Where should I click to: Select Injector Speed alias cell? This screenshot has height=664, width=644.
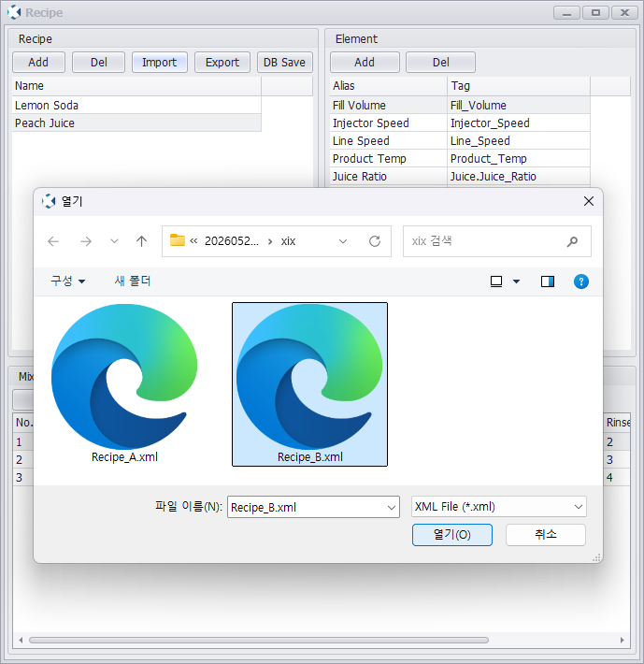click(x=388, y=123)
